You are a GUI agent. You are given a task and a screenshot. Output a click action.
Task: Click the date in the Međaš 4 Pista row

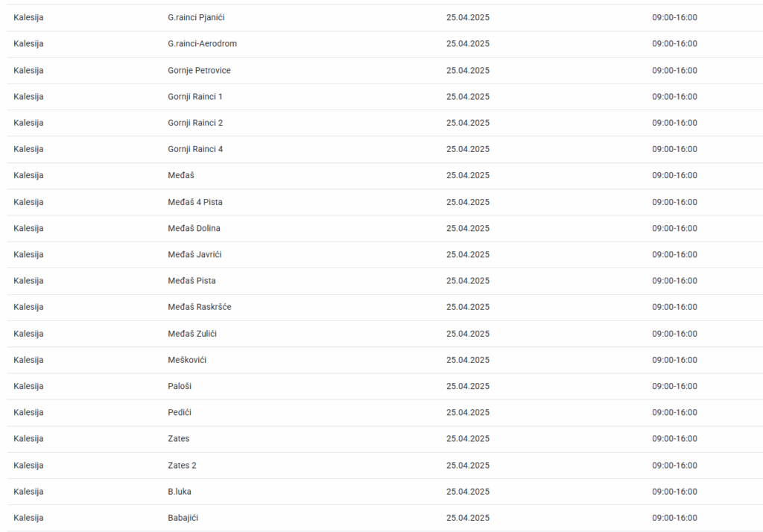tap(468, 202)
